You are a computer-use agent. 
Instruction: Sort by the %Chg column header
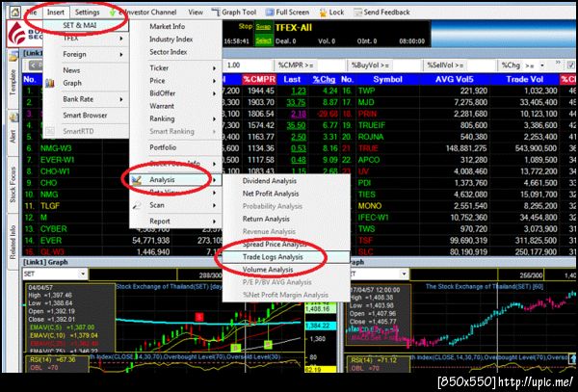pyautogui.click(x=324, y=79)
